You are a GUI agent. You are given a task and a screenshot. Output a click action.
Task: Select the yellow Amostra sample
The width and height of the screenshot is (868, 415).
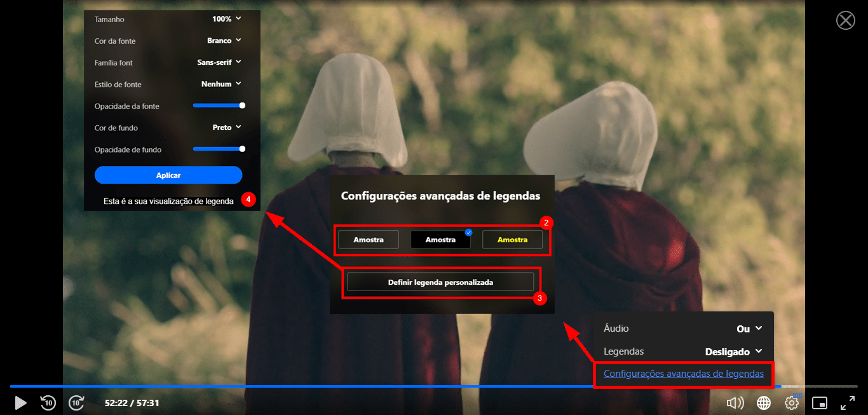click(513, 240)
